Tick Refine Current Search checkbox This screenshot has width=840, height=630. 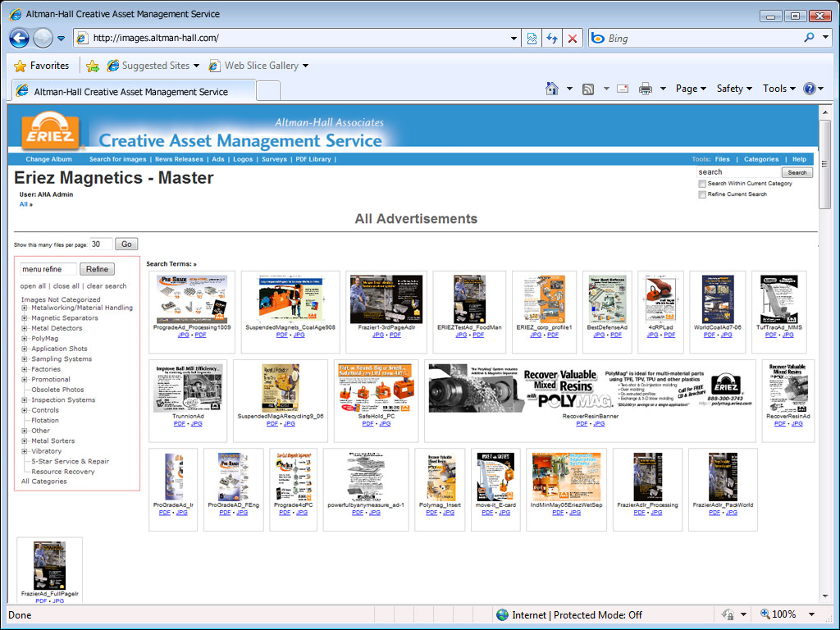tap(702, 194)
